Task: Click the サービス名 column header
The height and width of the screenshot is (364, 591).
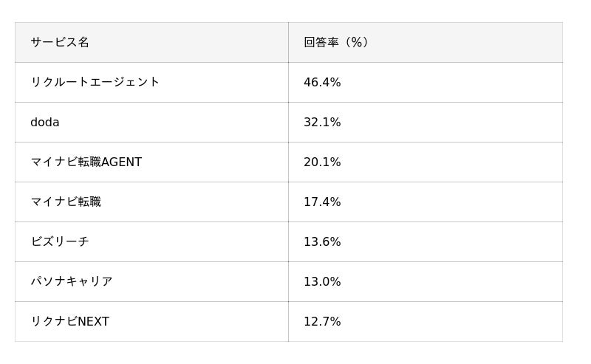Action: pos(60,42)
